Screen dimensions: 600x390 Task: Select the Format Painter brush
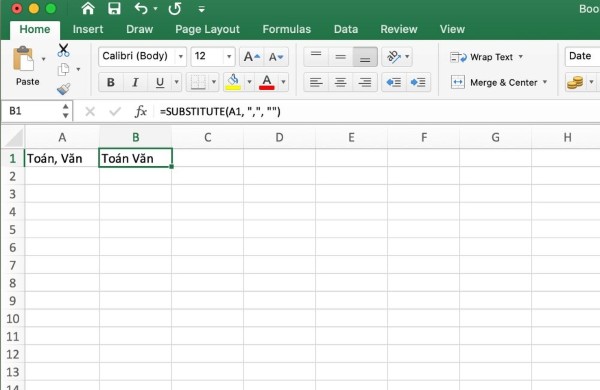(64, 89)
